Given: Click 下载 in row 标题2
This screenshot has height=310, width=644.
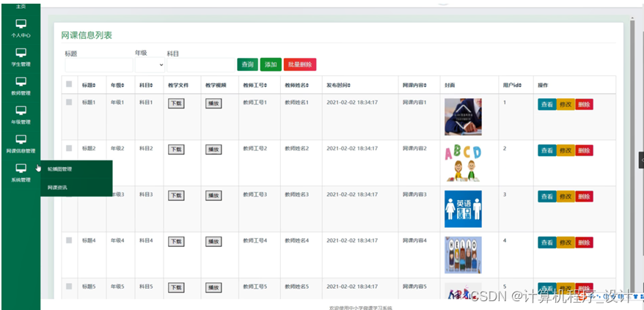Looking at the screenshot, I should pos(176,150).
